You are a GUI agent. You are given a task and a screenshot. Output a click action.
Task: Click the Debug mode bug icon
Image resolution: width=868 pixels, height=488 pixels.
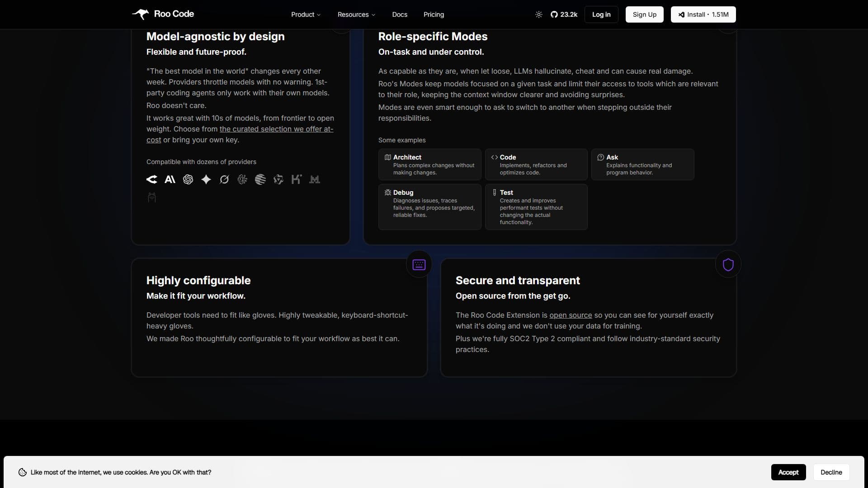[388, 192]
